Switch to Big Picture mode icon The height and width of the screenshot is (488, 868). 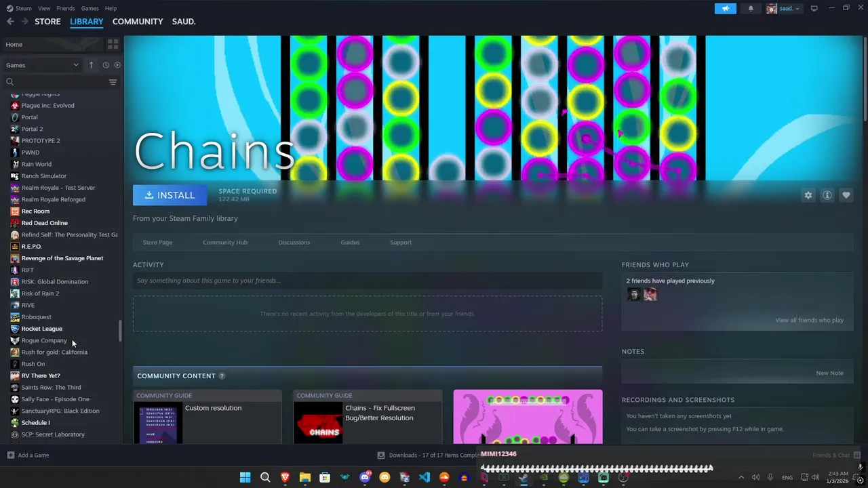(814, 8)
